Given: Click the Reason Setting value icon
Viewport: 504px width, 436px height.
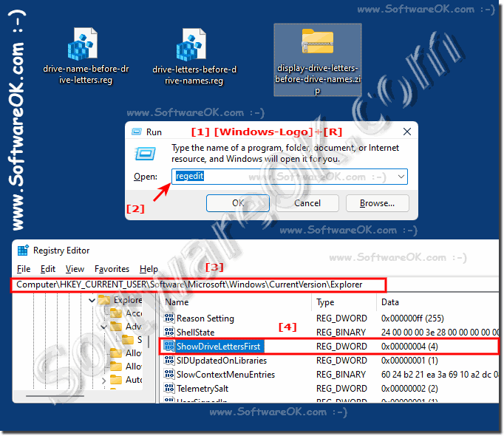Looking at the screenshot, I should click(x=169, y=318).
